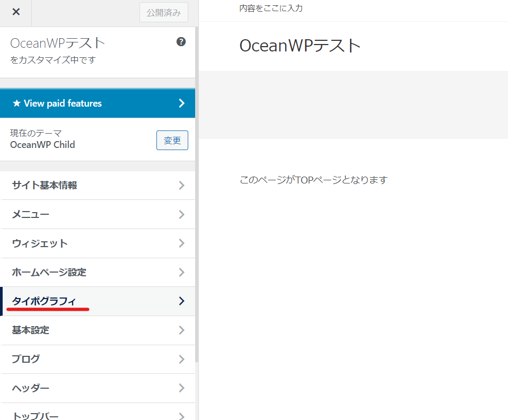The width and height of the screenshot is (508, 420).
Task: Open the 基本設定 panel
Action: (x=30, y=330)
